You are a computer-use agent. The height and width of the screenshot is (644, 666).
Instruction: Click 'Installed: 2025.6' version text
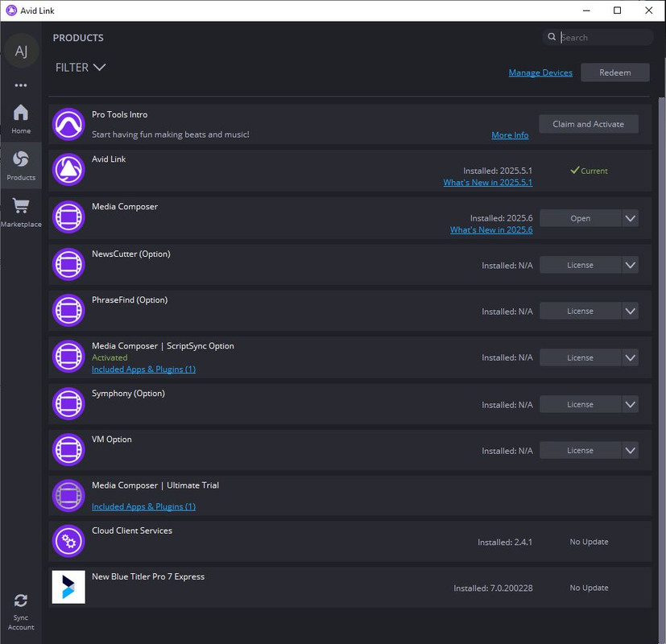click(x=501, y=218)
